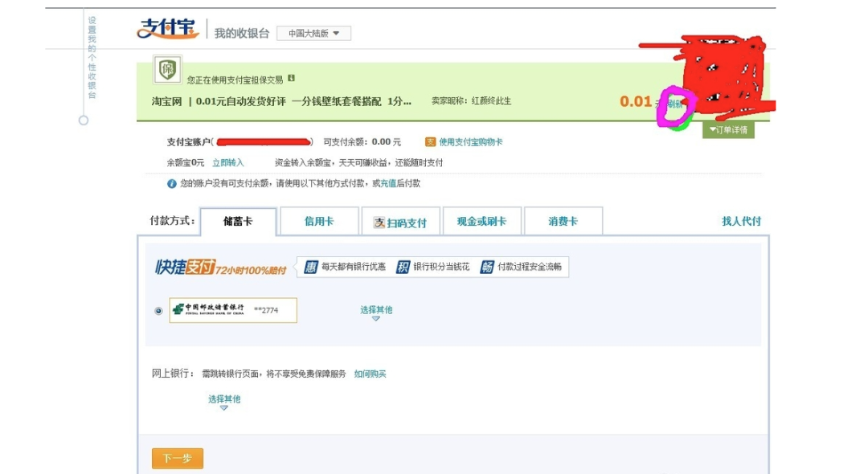Click the 立即转入 link for 余额宝
Screen dimensions: 868x474
[x=229, y=163]
